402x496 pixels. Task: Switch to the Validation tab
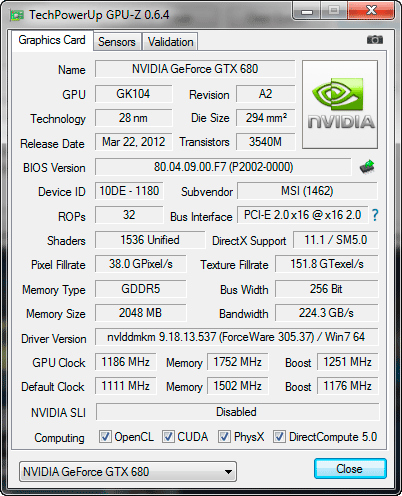[x=170, y=42]
